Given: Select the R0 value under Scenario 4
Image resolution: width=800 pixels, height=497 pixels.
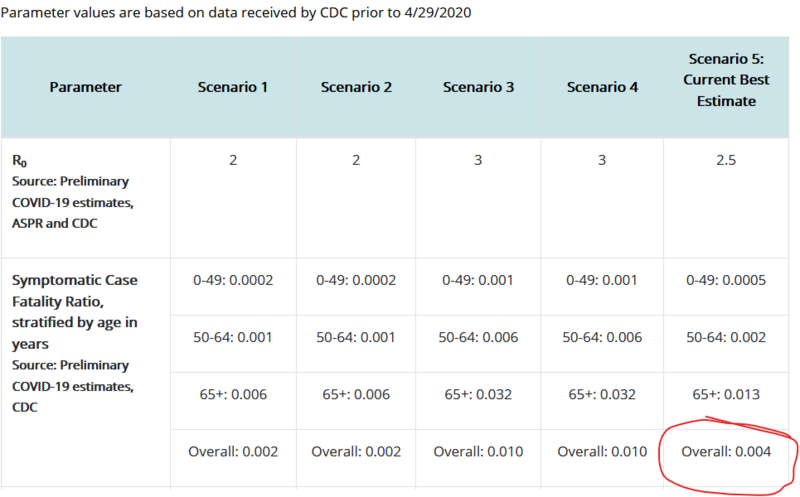Looking at the screenshot, I should (x=602, y=159).
